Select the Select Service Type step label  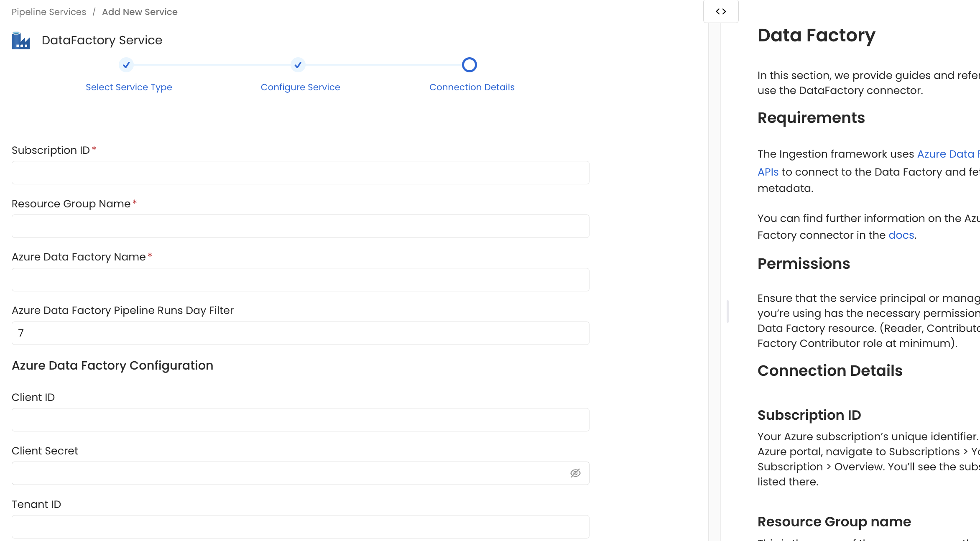tap(129, 87)
